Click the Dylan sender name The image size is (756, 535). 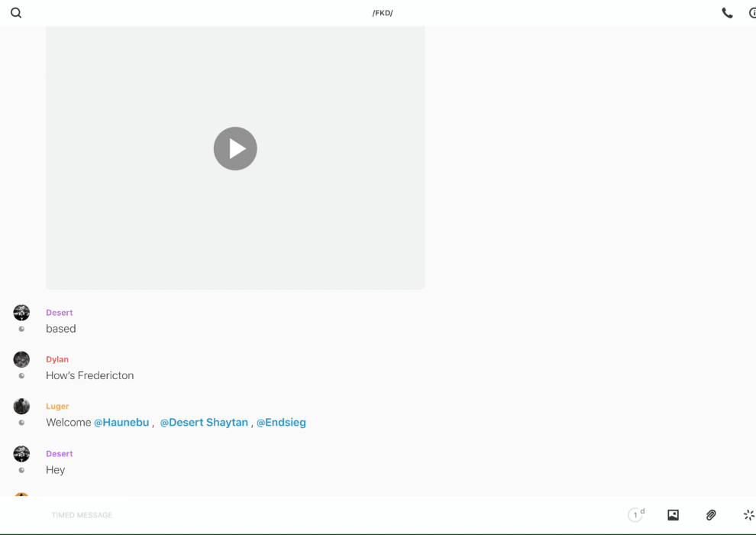click(x=57, y=359)
